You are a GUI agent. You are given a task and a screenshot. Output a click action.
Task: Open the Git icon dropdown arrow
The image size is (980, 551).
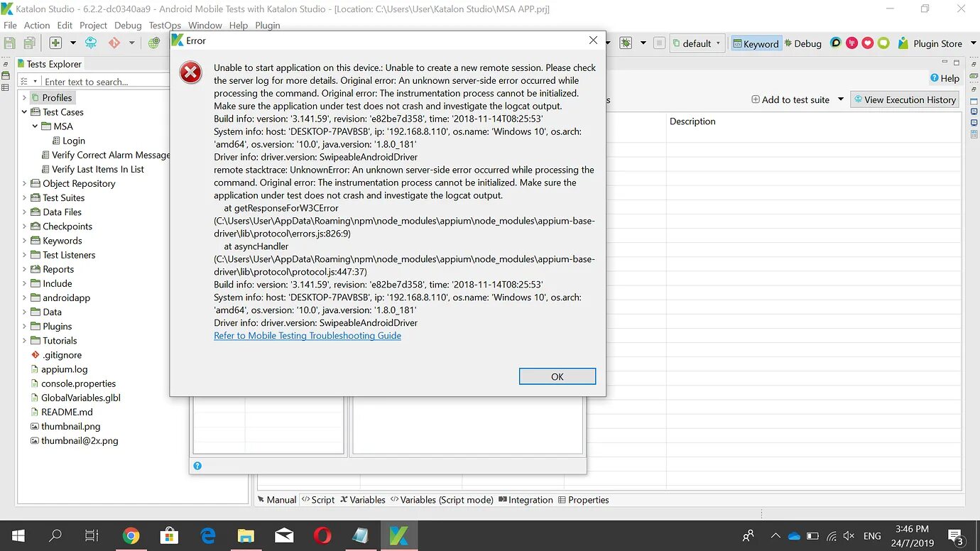(x=131, y=43)
